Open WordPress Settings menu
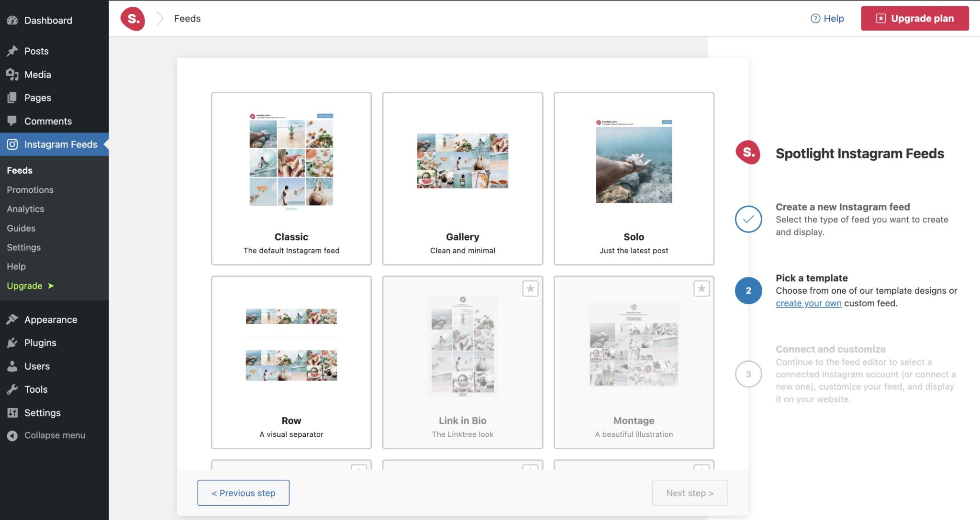The height and width of the screenshot is (520, 980). 54,412
